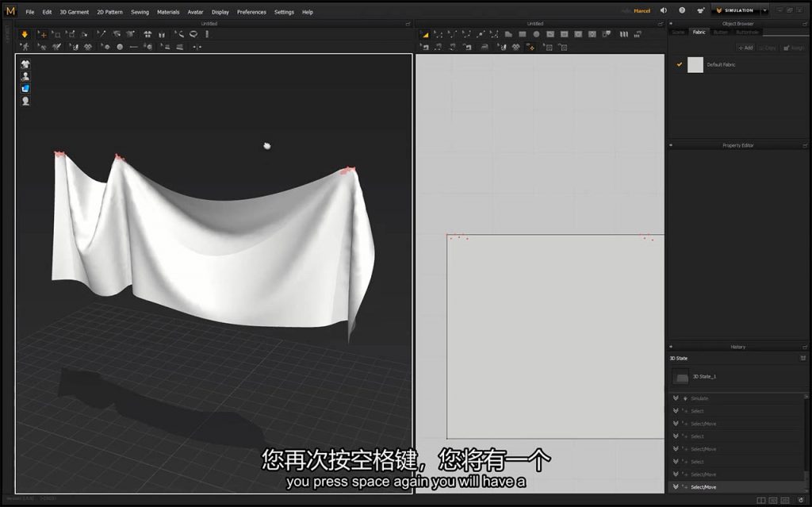
Task: Open the Sewing menu
Action: click(x=140, y=12)
